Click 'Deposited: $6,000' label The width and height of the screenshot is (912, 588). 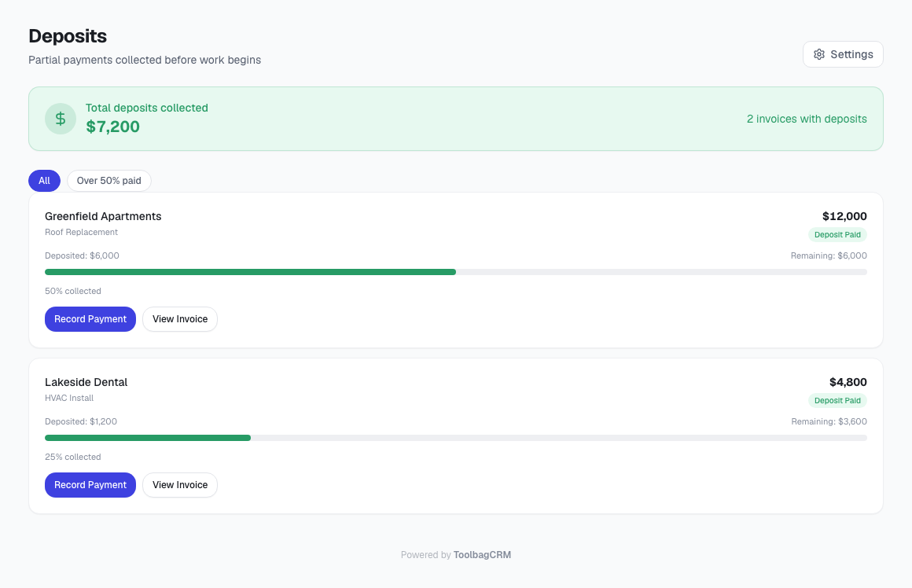(x=82, y=256)
